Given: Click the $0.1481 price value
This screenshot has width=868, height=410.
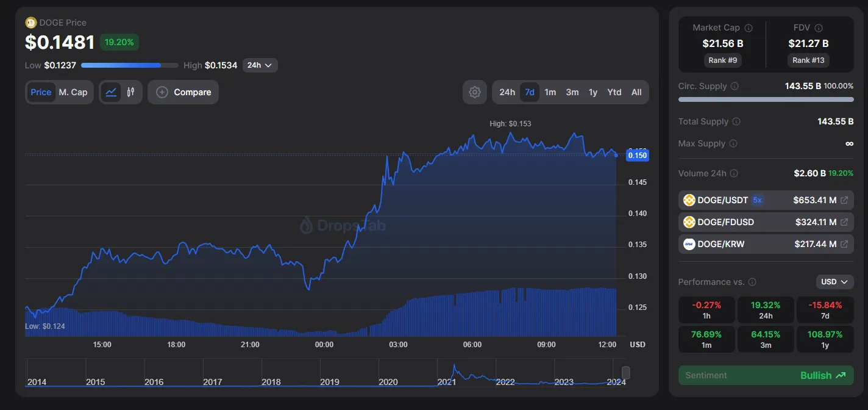Looking at the screenshot, I should coord(60,42).
